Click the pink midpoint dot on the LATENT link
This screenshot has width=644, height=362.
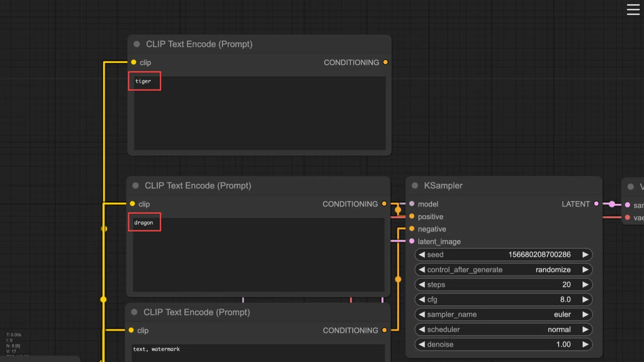tap(612, 204)
